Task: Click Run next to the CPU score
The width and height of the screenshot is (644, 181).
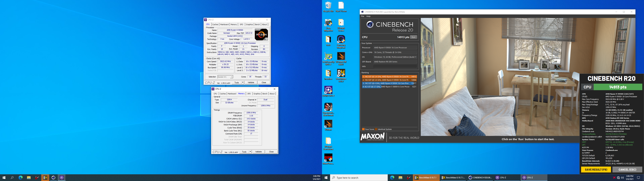Action: [x=414, y=37]
